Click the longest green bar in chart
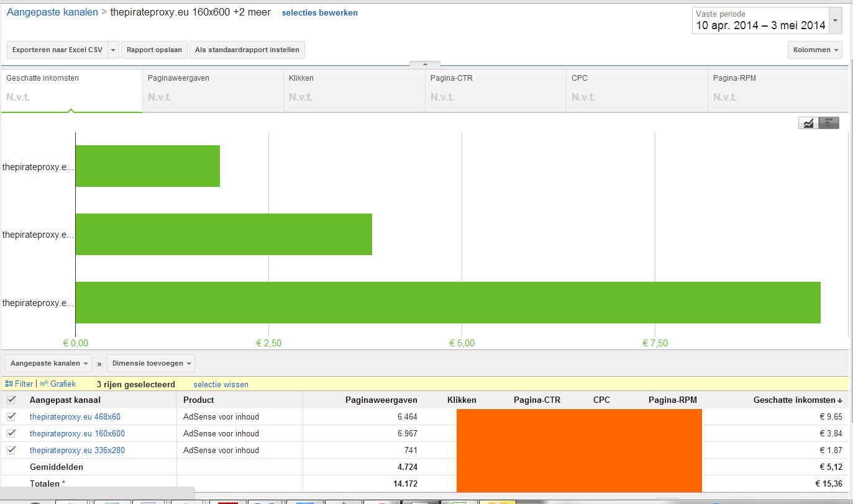Viewport: 853px width, 504px height. (448, 302)
